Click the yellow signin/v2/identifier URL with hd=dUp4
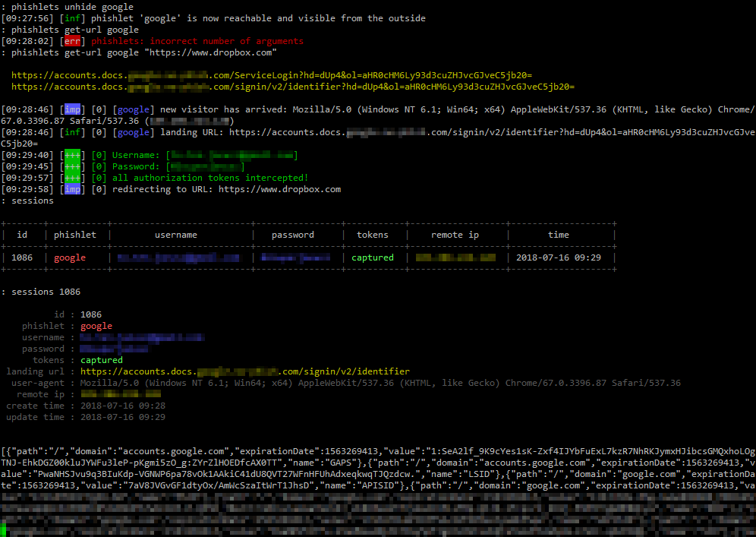The height and width of the screenshot is (537, 756). coord(293,87)
